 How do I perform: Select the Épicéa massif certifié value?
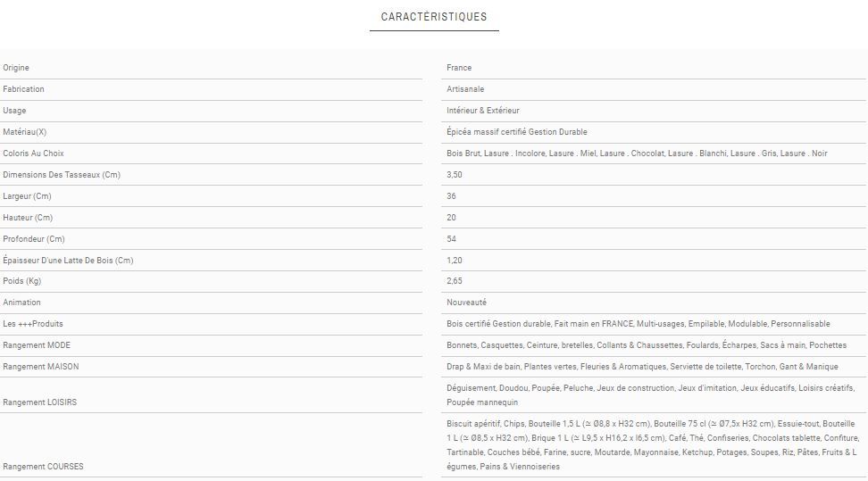[x=516, y=132]
